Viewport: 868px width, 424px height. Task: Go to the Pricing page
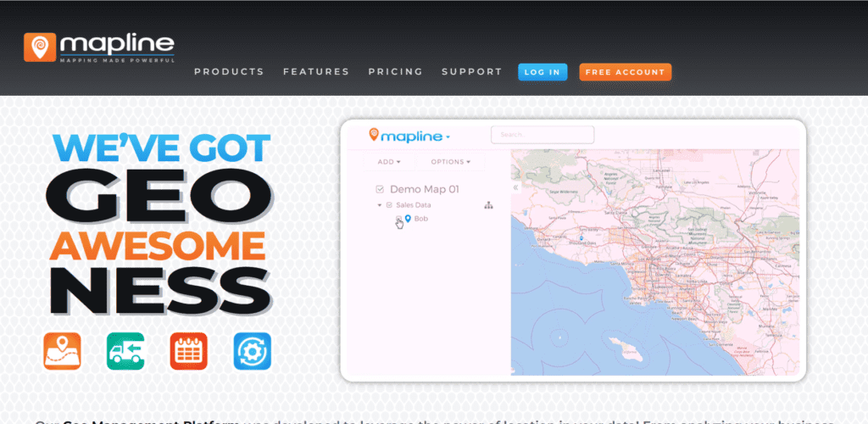click(395, 72)
